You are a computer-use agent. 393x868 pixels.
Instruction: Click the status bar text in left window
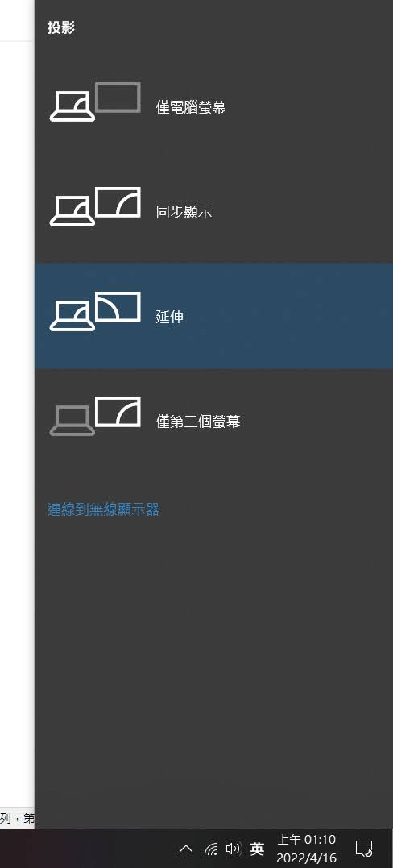[17, 819]
